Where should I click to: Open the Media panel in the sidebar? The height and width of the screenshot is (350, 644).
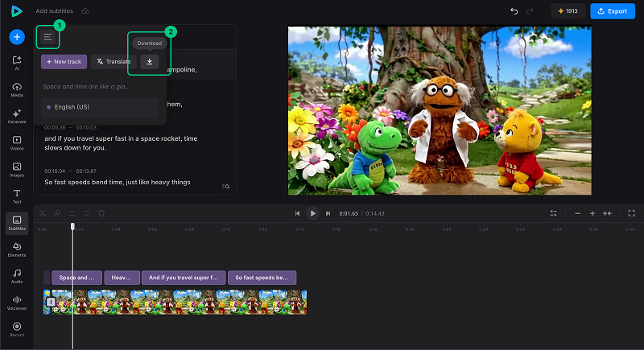[17, 89]
